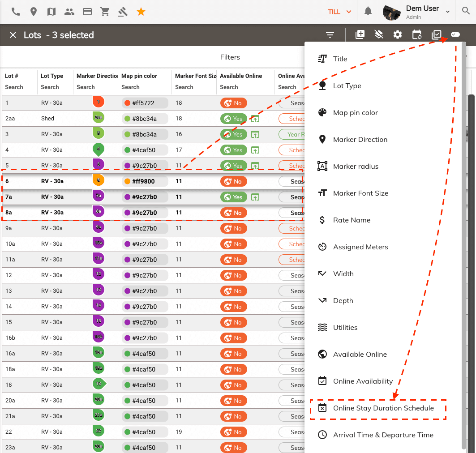476x453 pixels.
Task: Sort by Available Online column header
Action: pyautogui.click(x=241, y=76)
